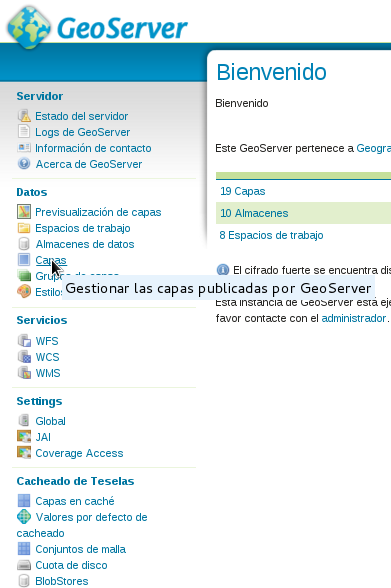Click the Global settings server icon

(x=24, y=420)
